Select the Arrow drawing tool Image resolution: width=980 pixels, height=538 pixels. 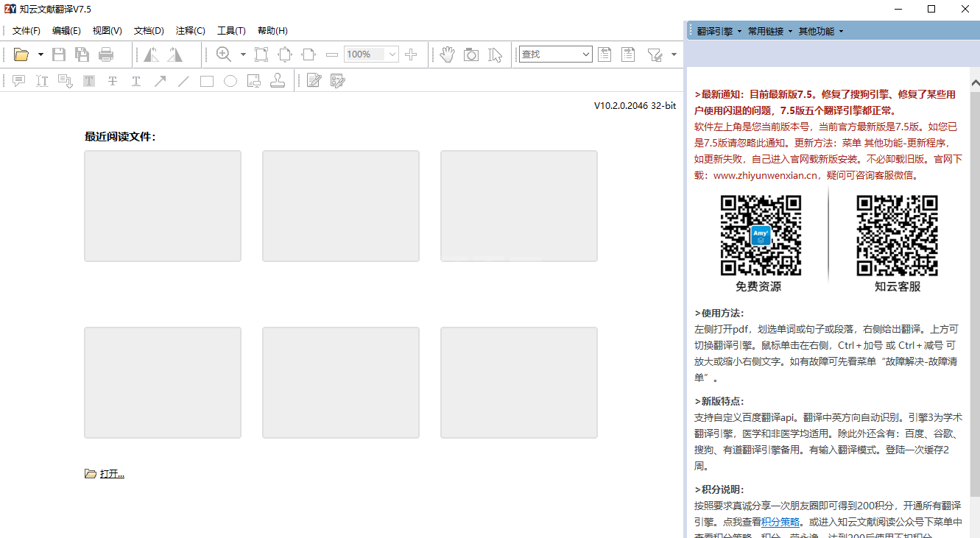tap(160, 81)
